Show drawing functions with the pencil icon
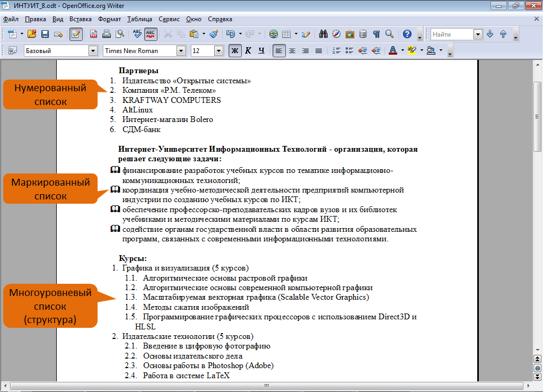Screen dimensions: 543x392 [x=306, y=34]
